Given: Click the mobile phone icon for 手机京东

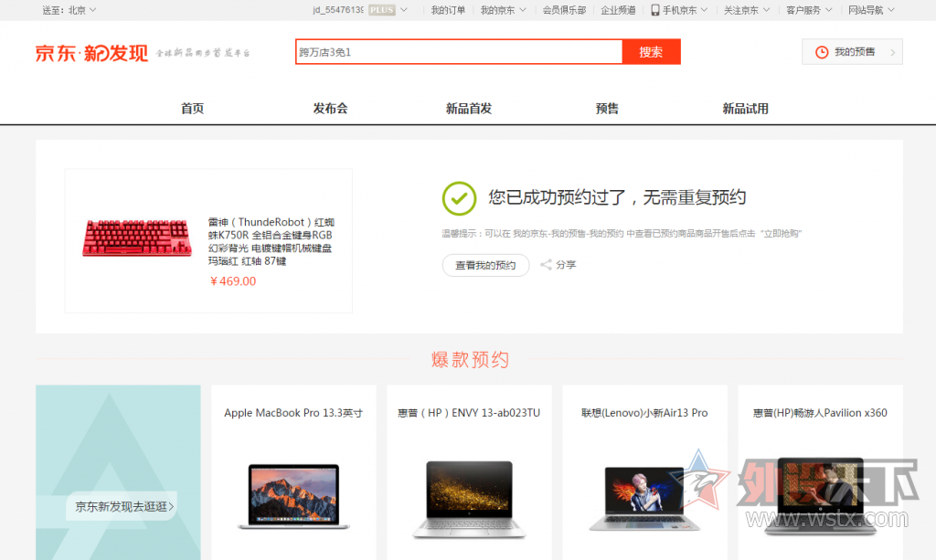Looking at the screenshot, I should click(655, 10).
